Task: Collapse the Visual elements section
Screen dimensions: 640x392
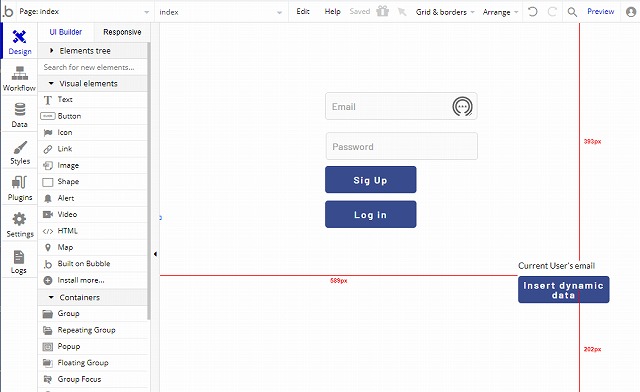Action: [x=93, y=83]
